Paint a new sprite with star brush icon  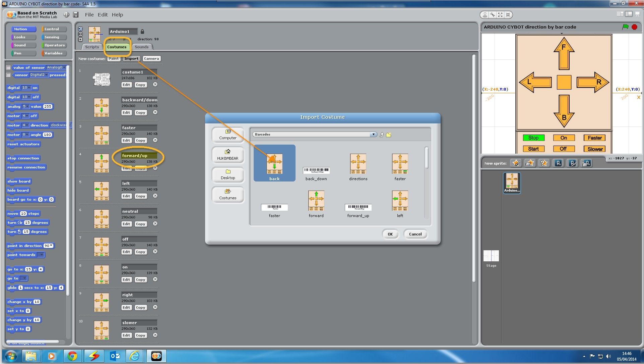(516, 163)
